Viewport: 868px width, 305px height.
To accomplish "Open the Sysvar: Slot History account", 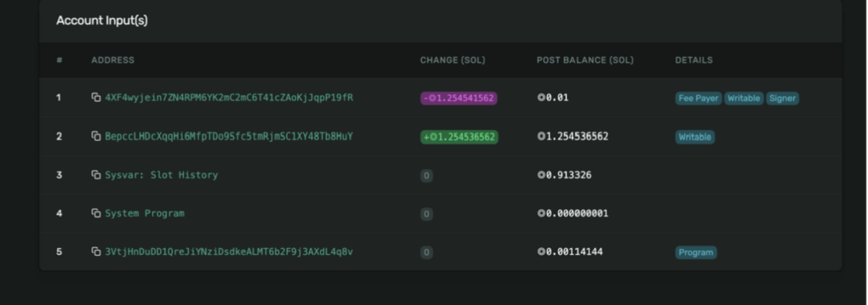I will click(161, 175).
